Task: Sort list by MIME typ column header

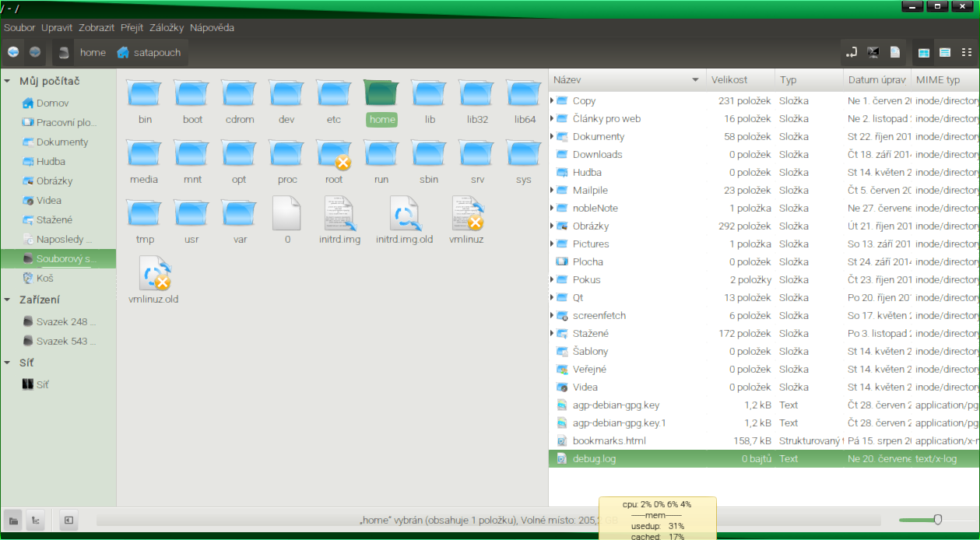Action: pyautogui.click(x=946, y=79)
